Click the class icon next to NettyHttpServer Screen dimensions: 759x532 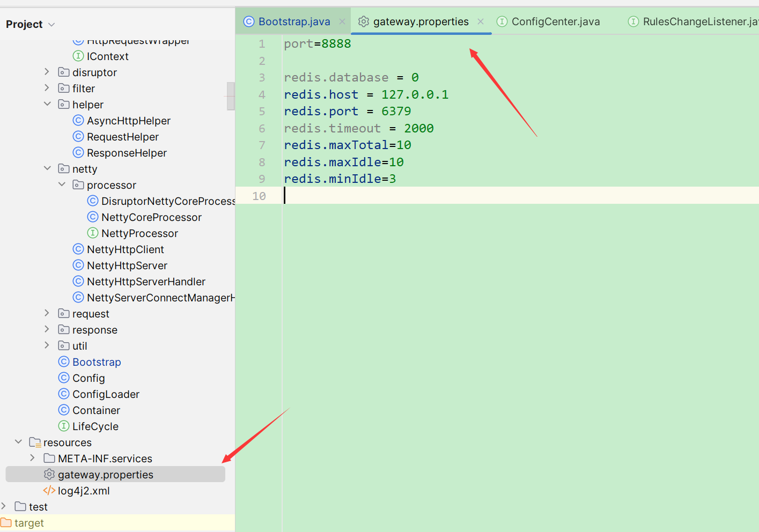(x=78, y=265)
